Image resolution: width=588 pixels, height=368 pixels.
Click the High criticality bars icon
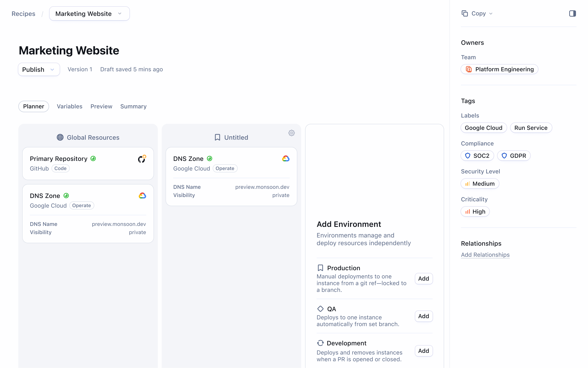point(467,211)
